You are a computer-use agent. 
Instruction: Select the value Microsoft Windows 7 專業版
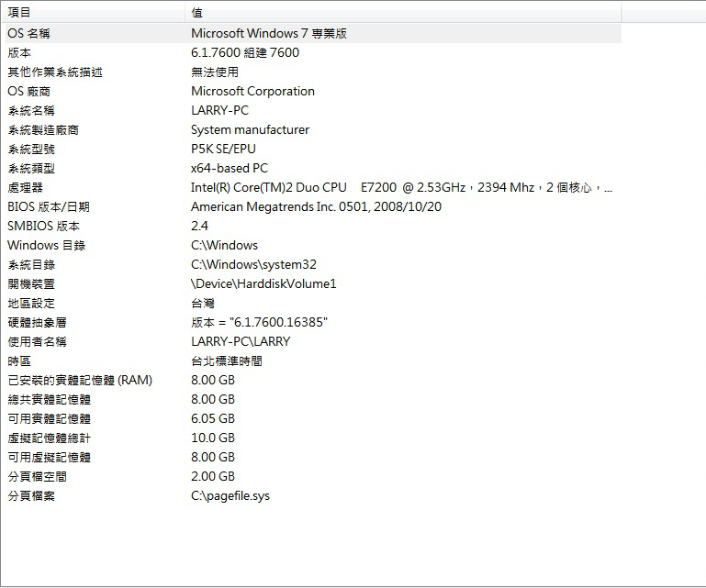269,33
